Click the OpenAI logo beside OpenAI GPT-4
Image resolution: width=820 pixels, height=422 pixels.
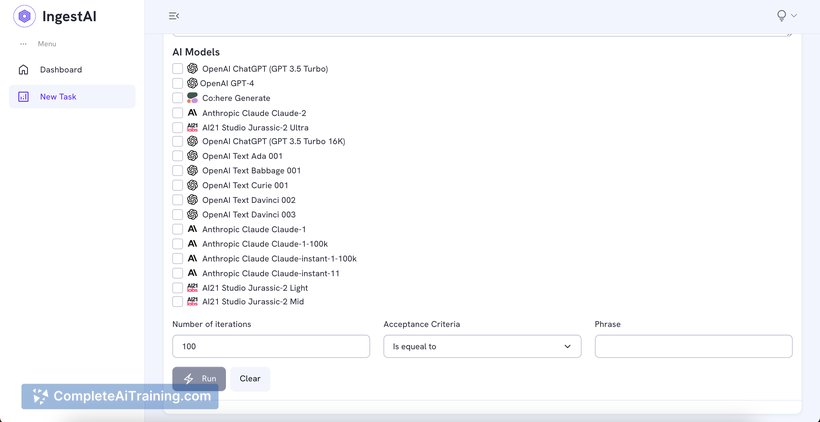point(192,83)
